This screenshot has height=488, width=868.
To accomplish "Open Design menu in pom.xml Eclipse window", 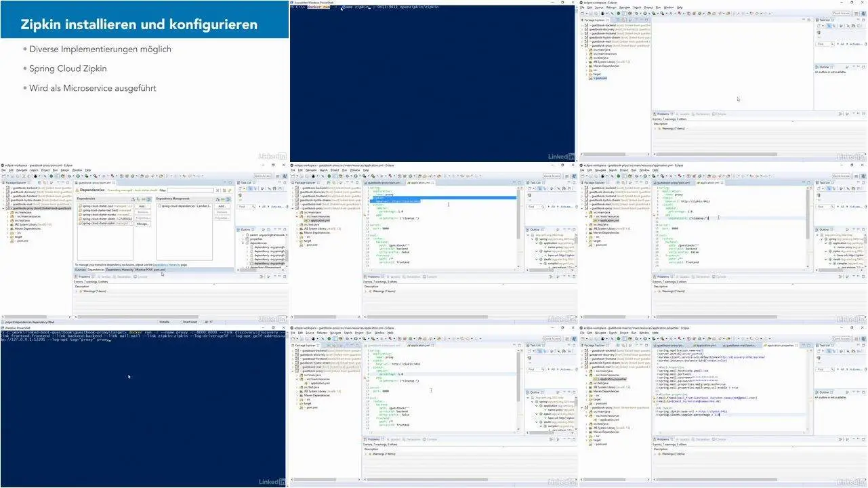I will tap(65, 170).
